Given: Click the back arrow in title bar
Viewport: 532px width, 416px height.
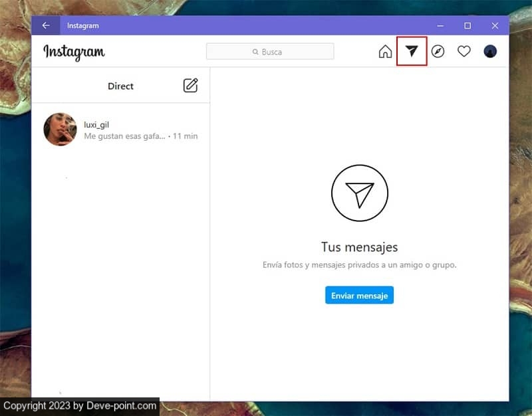Looking at the screenshot, I should coord(46,26).
